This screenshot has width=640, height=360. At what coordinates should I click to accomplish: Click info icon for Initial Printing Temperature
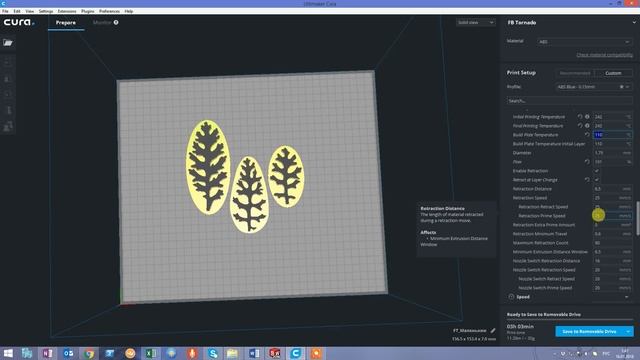coord(587,117)
